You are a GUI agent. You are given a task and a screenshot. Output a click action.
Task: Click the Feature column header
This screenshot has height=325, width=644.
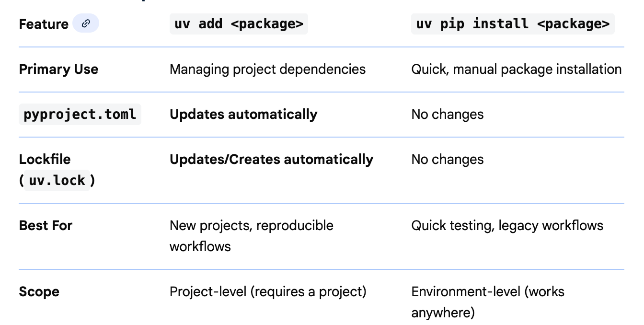coord(44,24)
